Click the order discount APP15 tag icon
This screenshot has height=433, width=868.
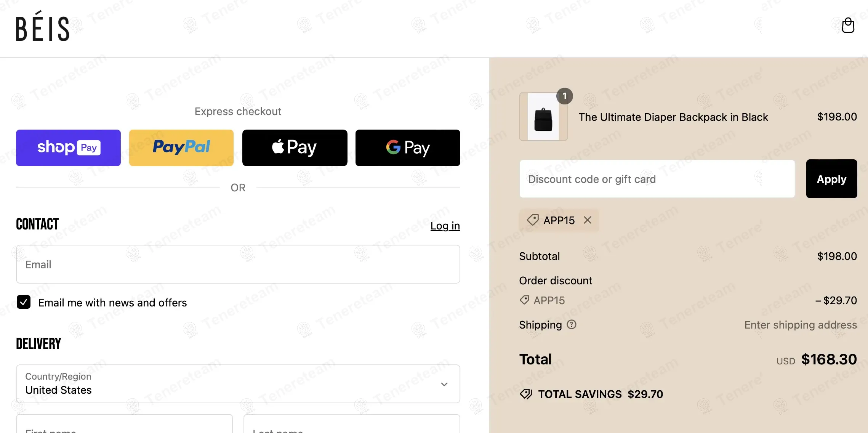524,300
